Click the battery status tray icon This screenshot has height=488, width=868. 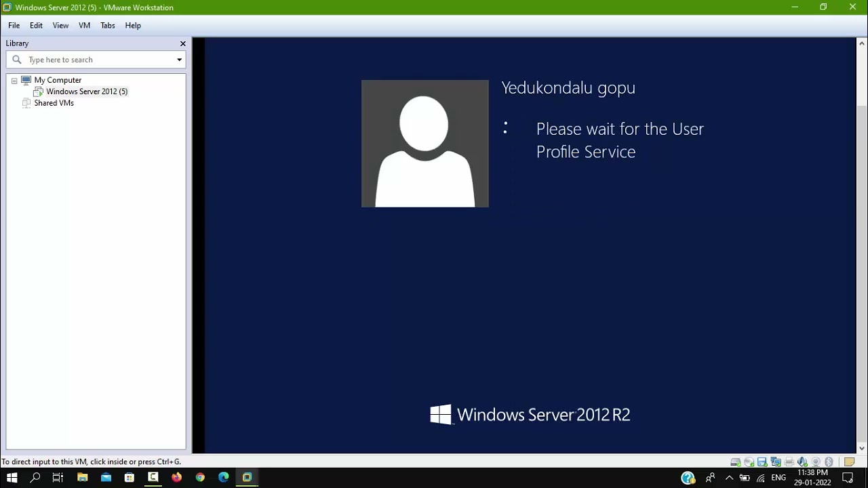click(x=745, y=478)
